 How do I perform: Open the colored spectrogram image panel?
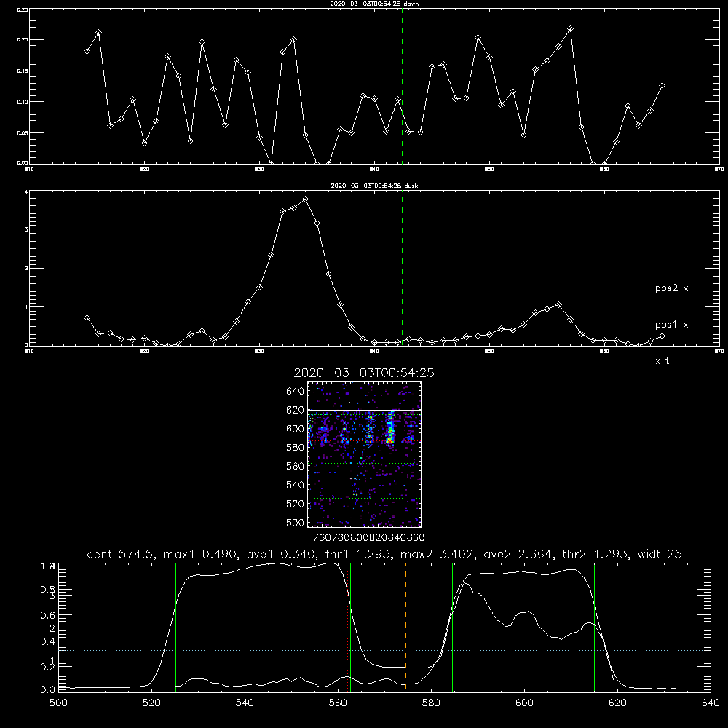(365, 454)
